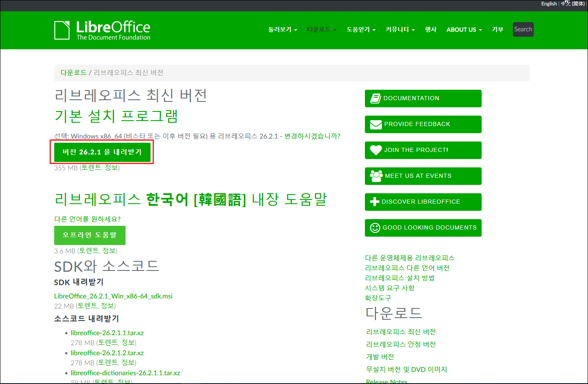This screenshot has width=588, height=384.
Task: Click the JOIN THE PROJECT! button
Action: (x=423, y=150)
